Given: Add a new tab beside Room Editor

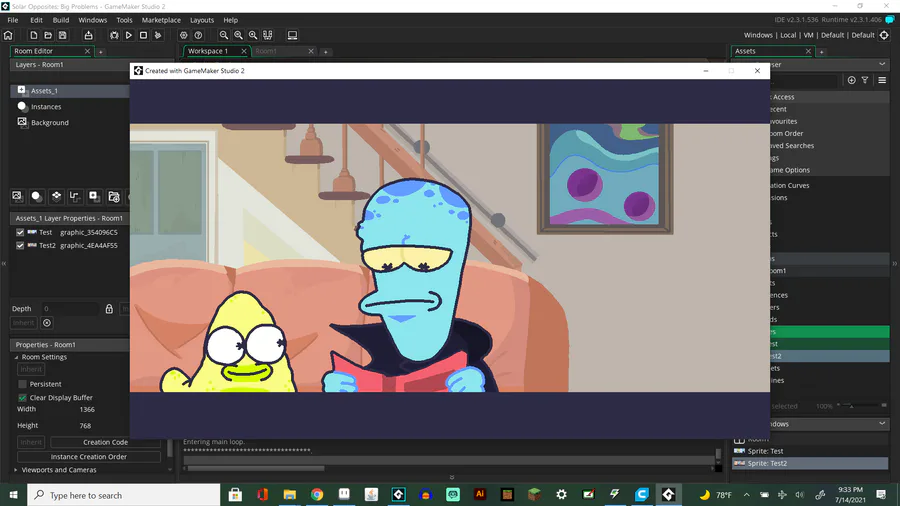Looking at the screenshot, I should [x=100, y=52].
